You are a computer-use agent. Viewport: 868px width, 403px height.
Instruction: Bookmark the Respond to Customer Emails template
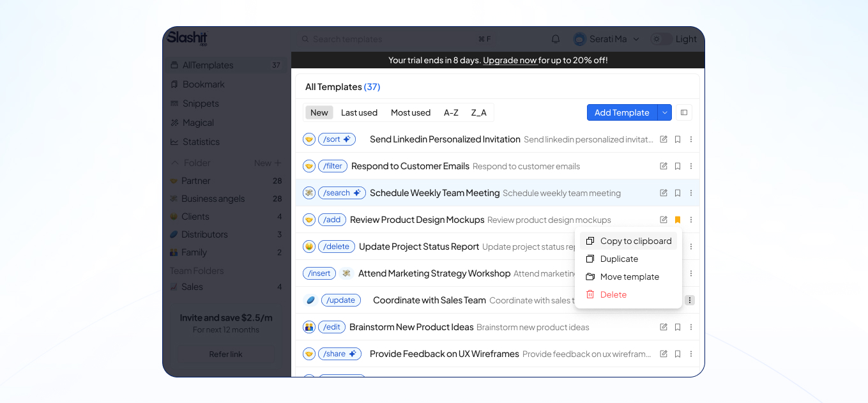[x=678, y=166]
